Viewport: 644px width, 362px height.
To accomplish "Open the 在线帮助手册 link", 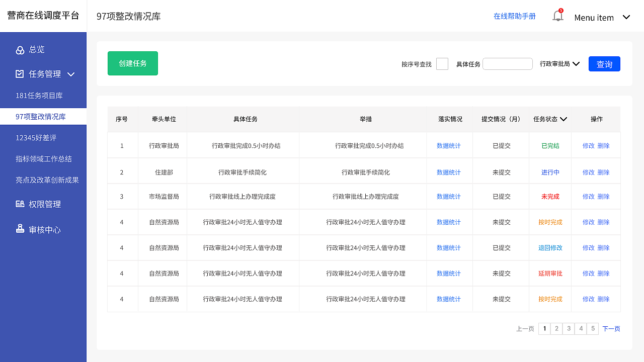I will point(515,16).
